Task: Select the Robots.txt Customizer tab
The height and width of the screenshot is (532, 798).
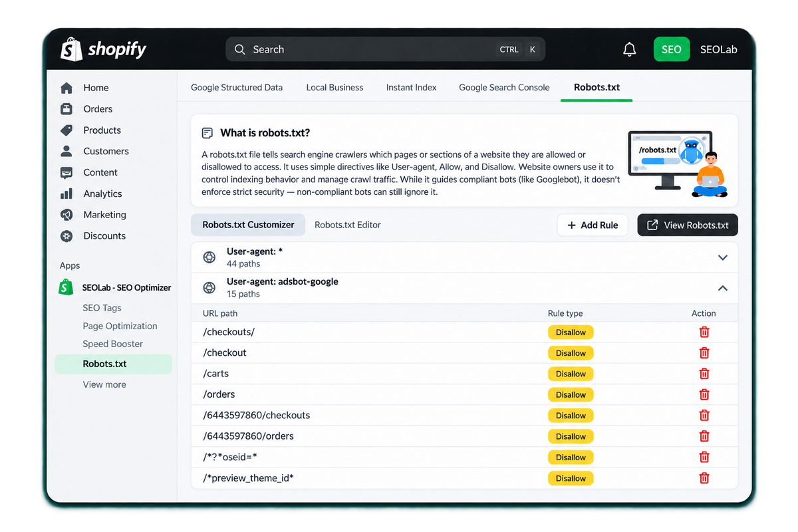Action: (248, 225)
